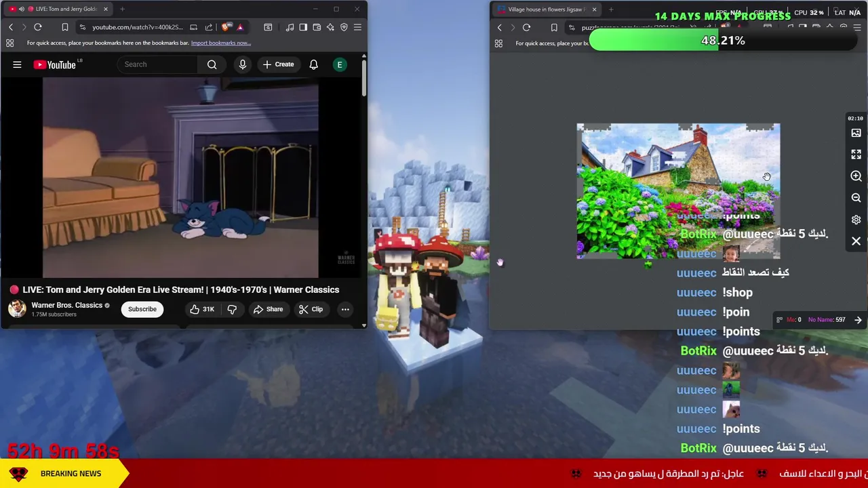This screenshot has width=868, height=488.
Task: Bookmark the puzzle page
Action: (x=554, y=28)
